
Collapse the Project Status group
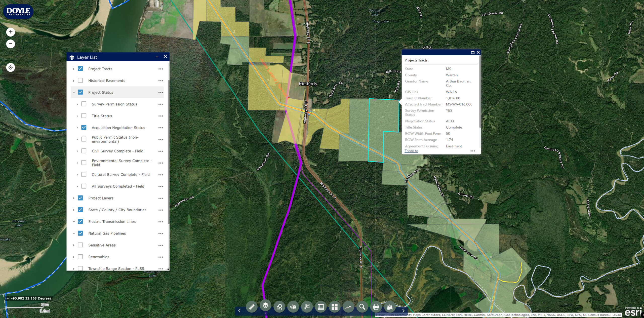point(74,92)
